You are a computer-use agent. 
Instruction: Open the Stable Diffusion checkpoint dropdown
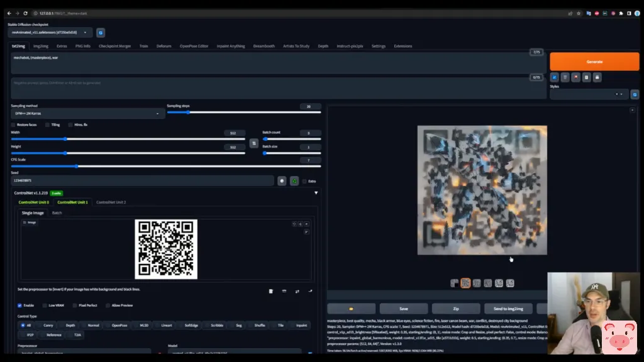tap(50, 33)
